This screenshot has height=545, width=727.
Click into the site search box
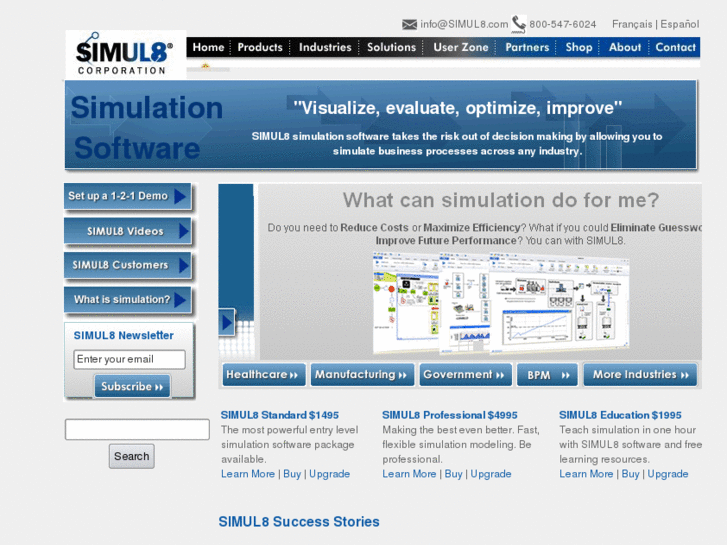coord(137,430)
